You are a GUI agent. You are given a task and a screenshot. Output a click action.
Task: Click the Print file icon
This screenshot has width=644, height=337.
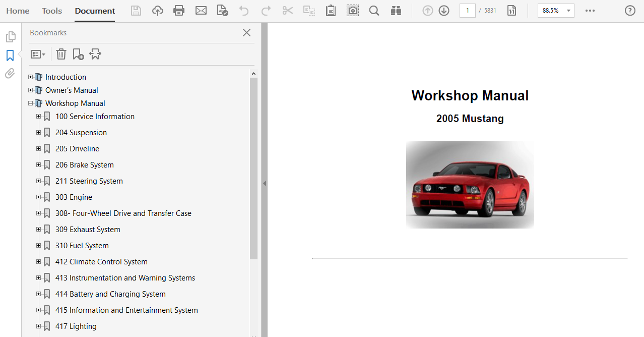179,11
